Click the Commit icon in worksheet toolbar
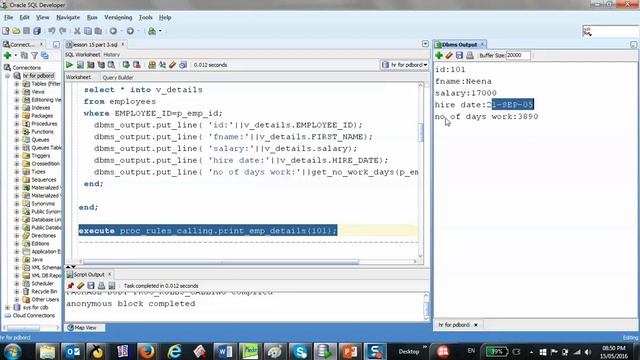Screen dimensions: 640x360 [126, 65]
